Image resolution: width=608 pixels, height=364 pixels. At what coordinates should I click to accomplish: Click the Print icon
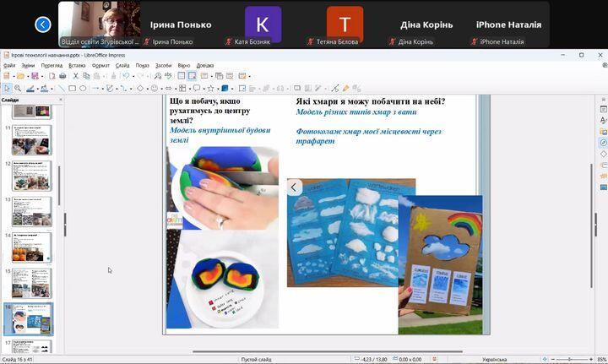[62, 76]
